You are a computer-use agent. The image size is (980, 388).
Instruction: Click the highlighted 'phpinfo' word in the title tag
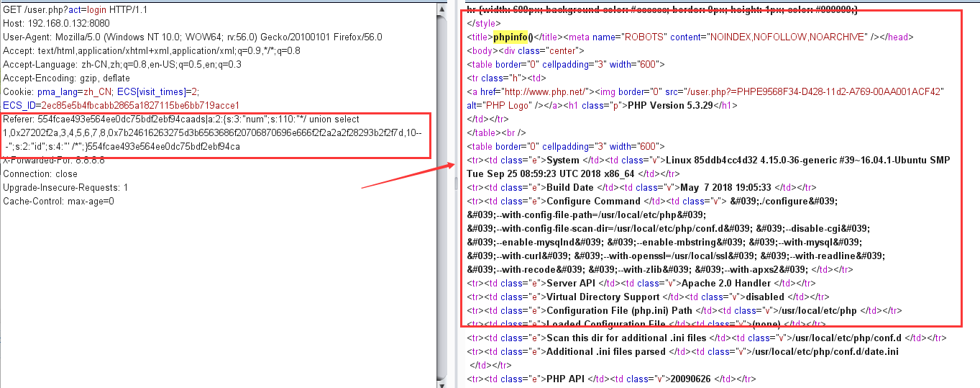(510, 37)
